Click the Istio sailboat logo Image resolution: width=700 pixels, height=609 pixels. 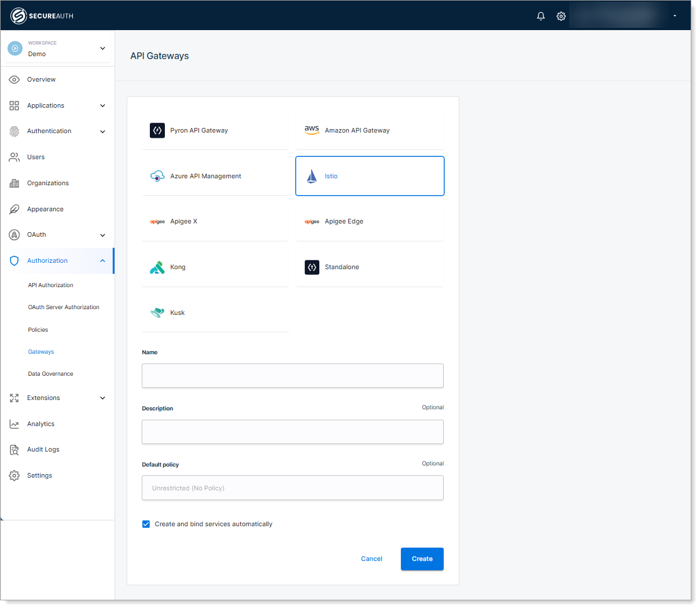pyautogui.click(x=312, y=176)
